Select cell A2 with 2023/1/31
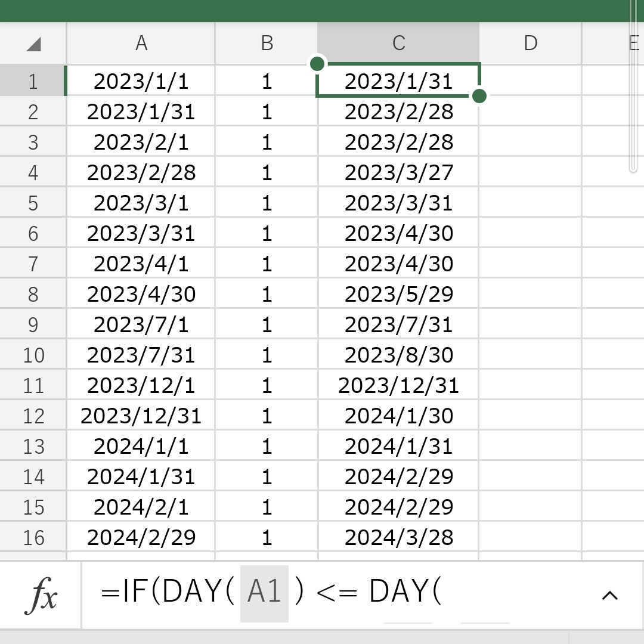 [x=141, y=112]
